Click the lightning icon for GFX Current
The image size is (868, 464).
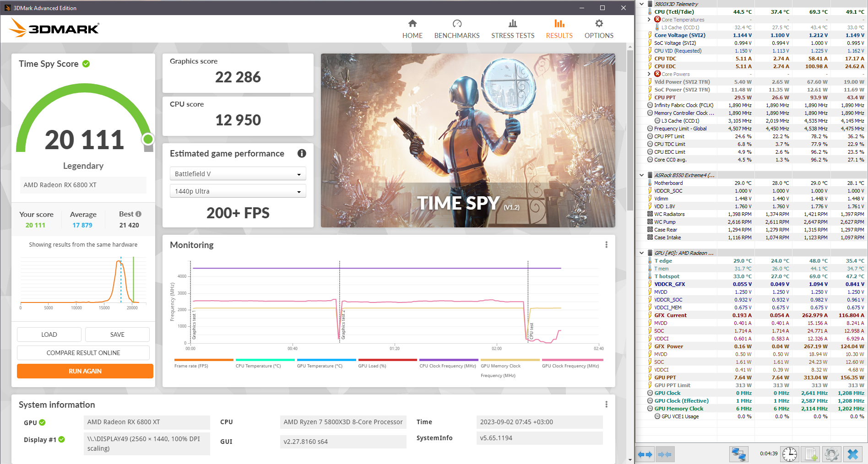point(650,315)
